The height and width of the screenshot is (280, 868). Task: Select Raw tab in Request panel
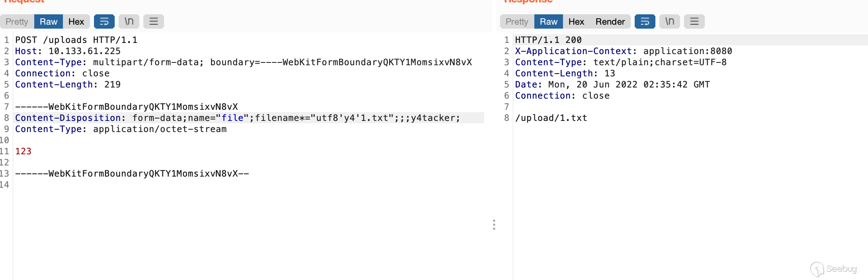click(x=49, y=21)
